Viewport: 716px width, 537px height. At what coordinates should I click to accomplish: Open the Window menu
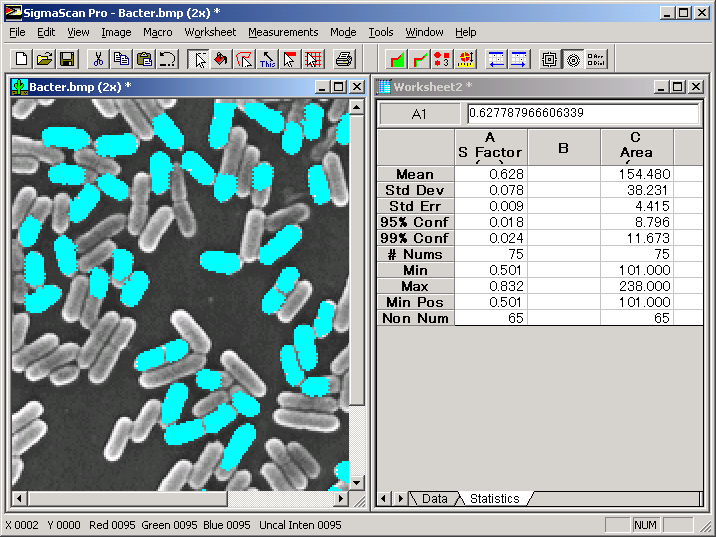tap(424, 32)
